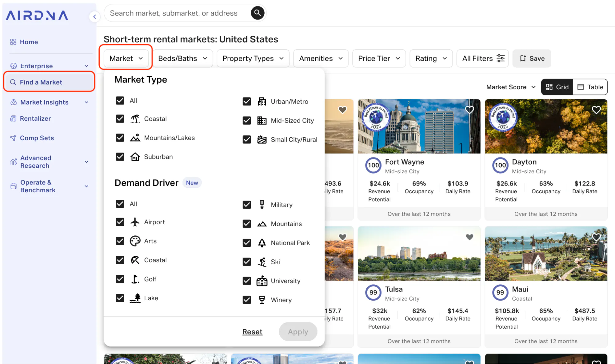The height and width of the screenshot is (364, 615).
Task: Click the Save button
Action: (x=532, y=58)
